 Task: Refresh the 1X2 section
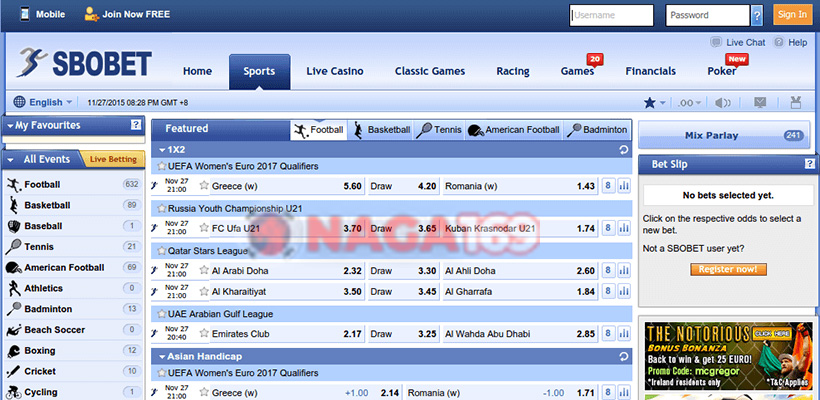(623, 150)
